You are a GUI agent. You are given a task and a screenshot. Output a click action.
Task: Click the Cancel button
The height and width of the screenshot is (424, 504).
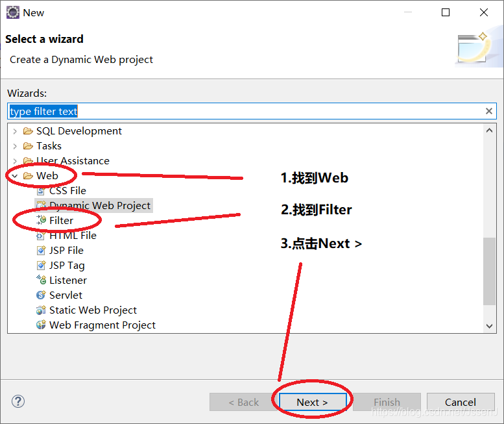461,402
